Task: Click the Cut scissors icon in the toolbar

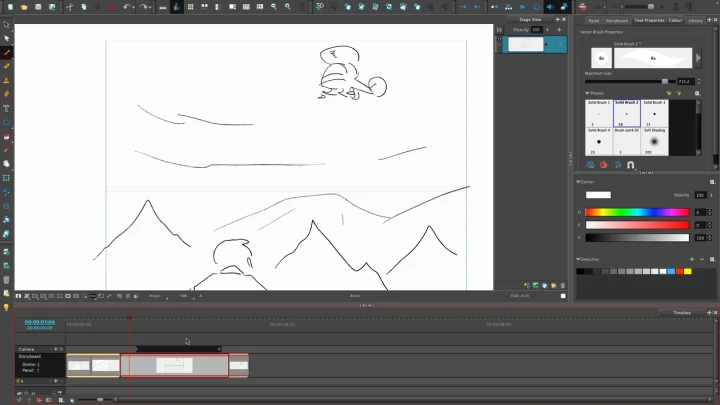Action: pyautogui.click(x=68, y=7)
